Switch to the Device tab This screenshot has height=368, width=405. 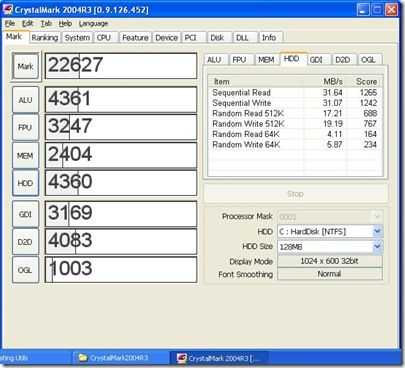pos(166,38)
